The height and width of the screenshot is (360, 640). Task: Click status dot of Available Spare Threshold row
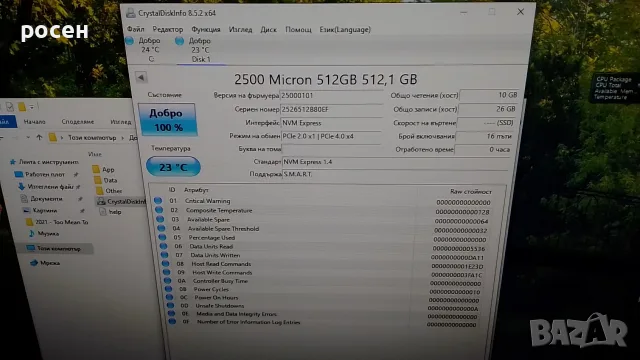(161, 229)
